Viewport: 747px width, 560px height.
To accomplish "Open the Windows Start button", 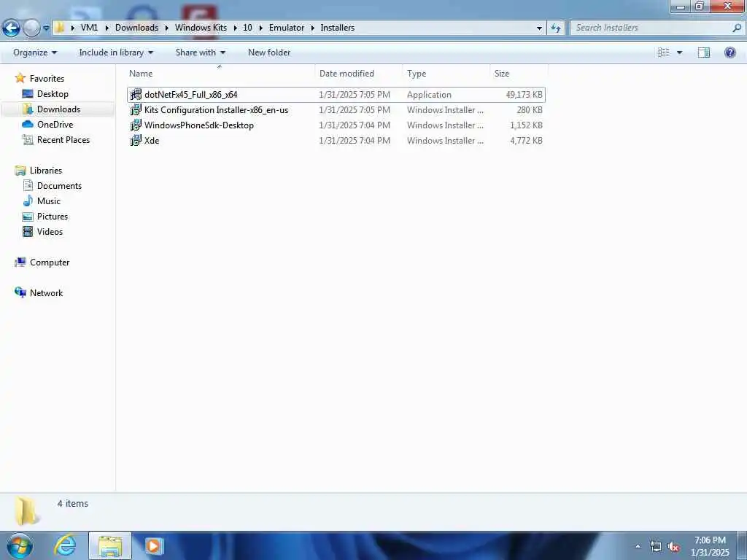I will tap(20, 545).
